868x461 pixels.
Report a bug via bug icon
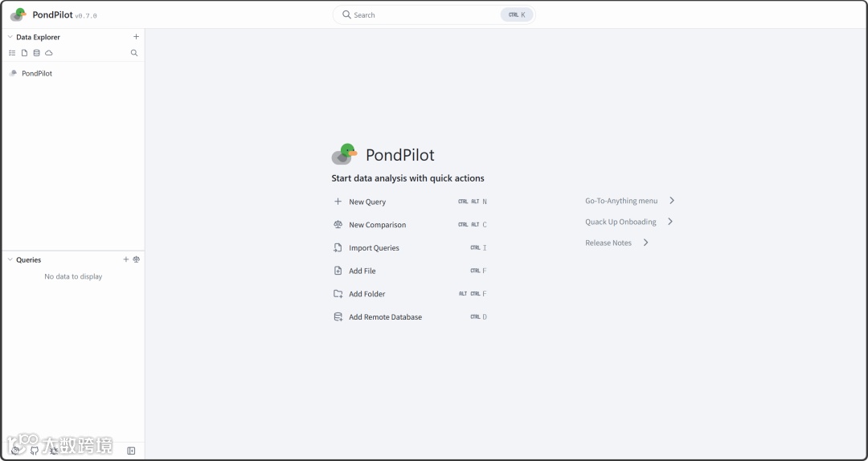(x=54, y=451)
